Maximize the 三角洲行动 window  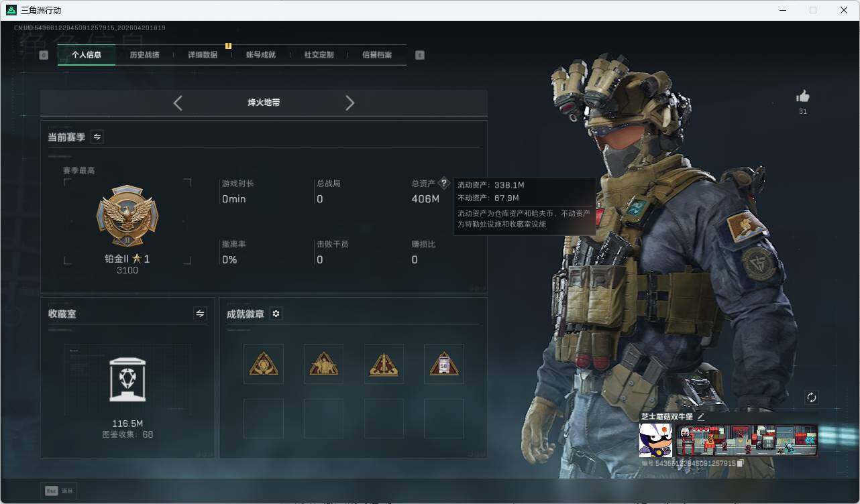[x=813, y=10]
